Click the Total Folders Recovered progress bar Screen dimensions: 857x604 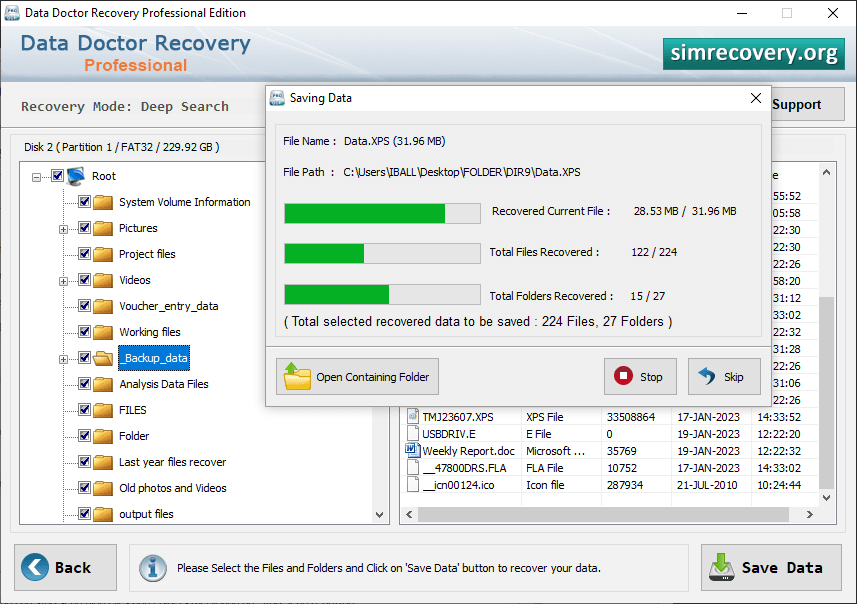coord(382,294)
